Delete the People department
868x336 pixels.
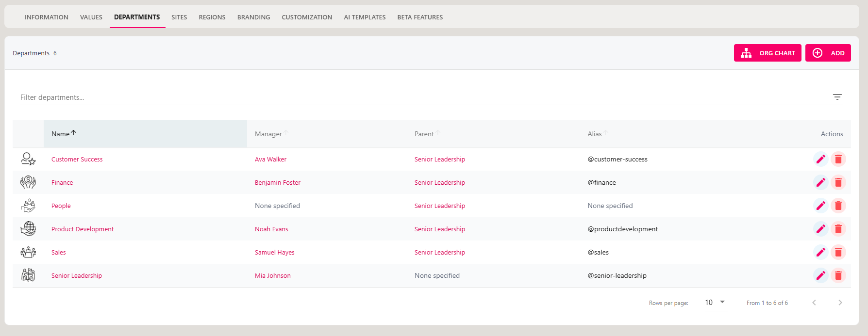pyautogui.click(x=838, y=206)
